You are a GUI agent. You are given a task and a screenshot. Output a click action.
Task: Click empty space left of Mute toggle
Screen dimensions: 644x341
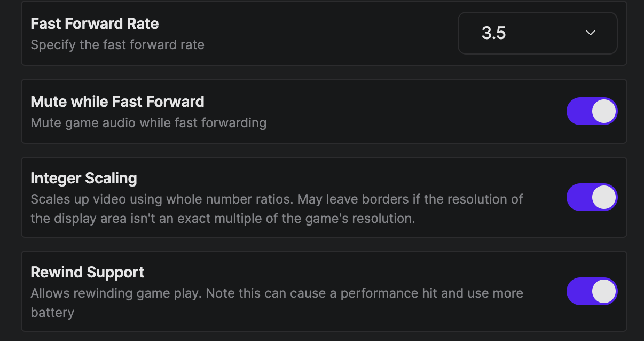coord(427,111)
